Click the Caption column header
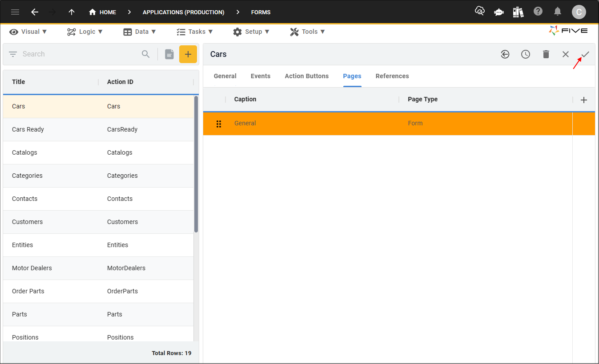 tap(245, 99)
